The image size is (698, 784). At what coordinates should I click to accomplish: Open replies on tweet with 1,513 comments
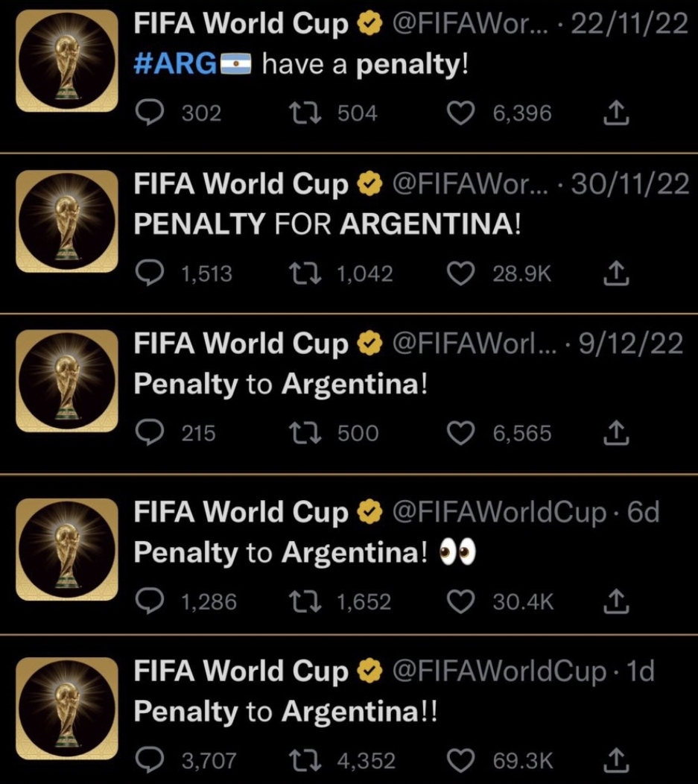coord(150,274)
